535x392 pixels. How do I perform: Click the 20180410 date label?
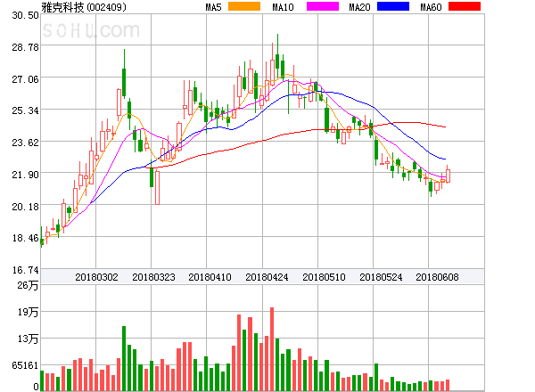click(x=210, y=277)
